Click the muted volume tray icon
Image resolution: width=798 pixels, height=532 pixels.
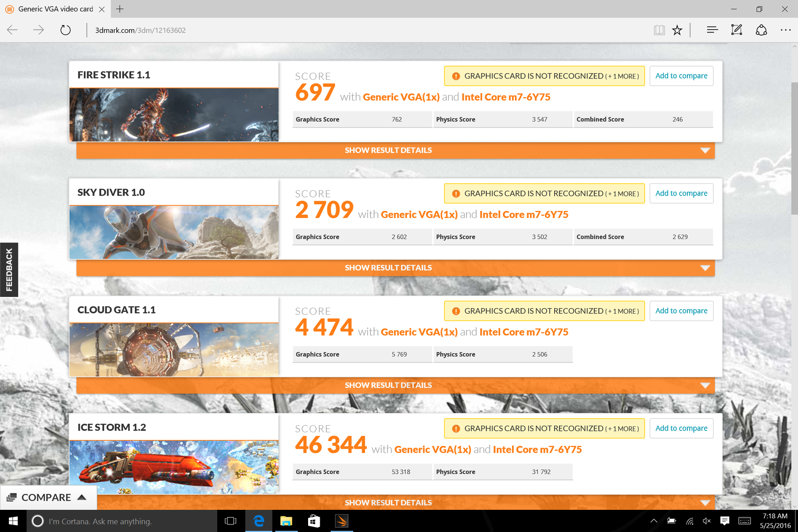[707, 521]
